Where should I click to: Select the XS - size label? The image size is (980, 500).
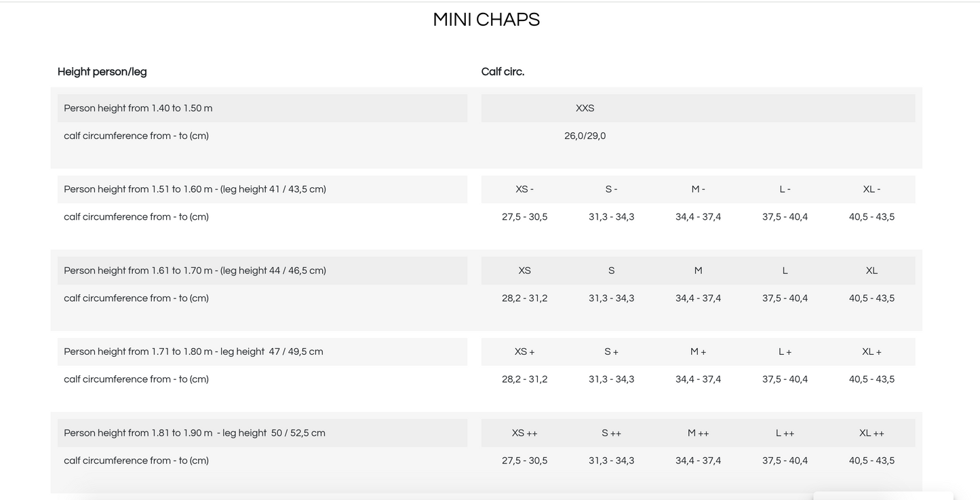[524, 189]
